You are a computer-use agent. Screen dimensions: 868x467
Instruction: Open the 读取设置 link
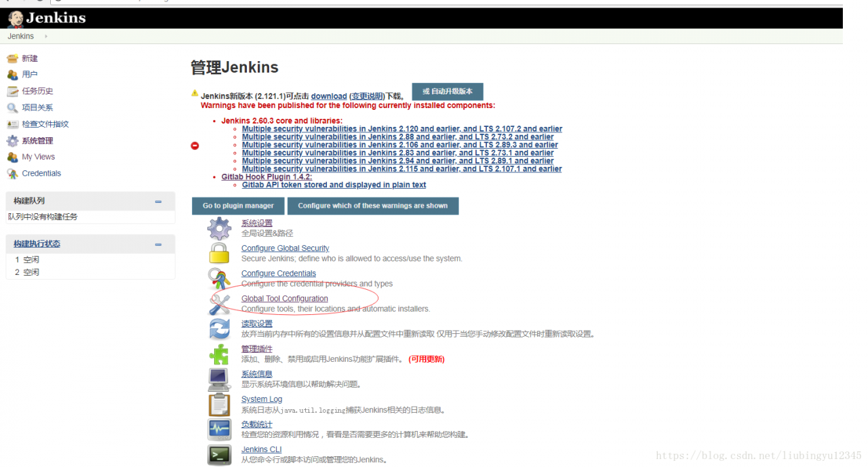257,324
